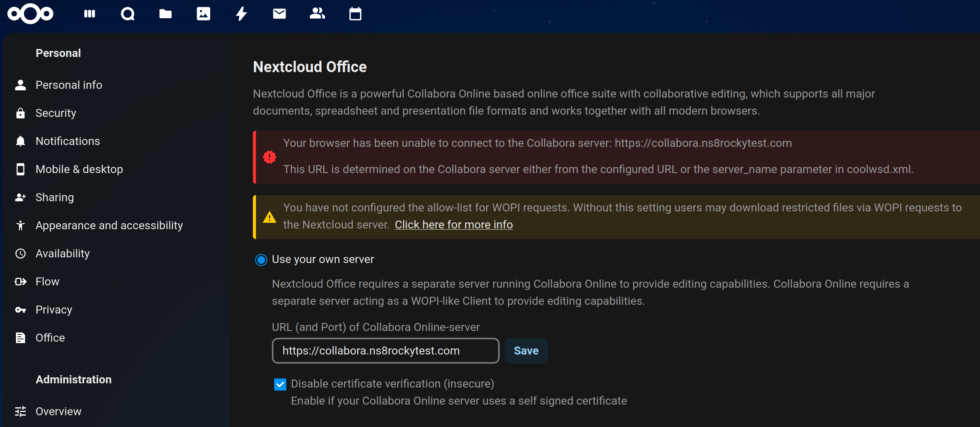The width and height of the screenshot is (980, 427).
Task: Click the Disable certificate verification label text
Action: pos(392,384)
